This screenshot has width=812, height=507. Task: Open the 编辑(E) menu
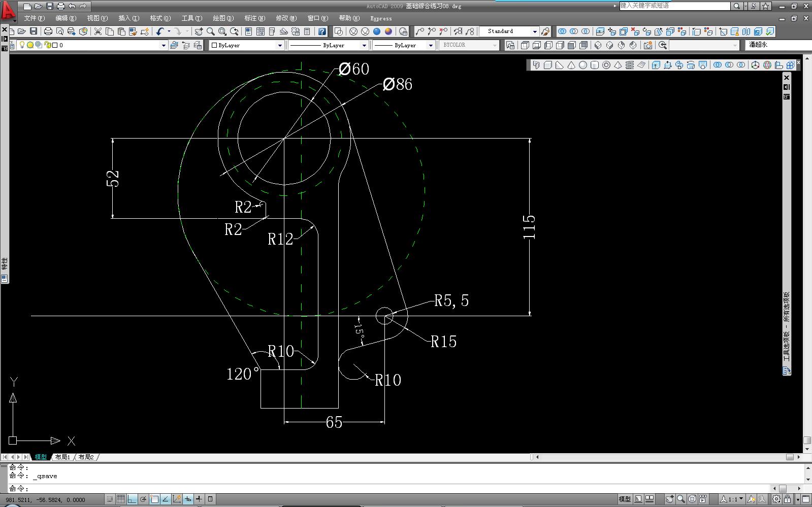(x=66, y=18)
